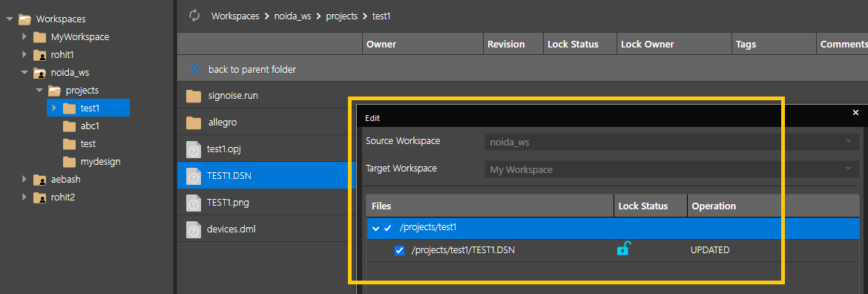Click the devices.dml file icon
Image resolution: width=868 pixels, height=294 pixels.
193,229
